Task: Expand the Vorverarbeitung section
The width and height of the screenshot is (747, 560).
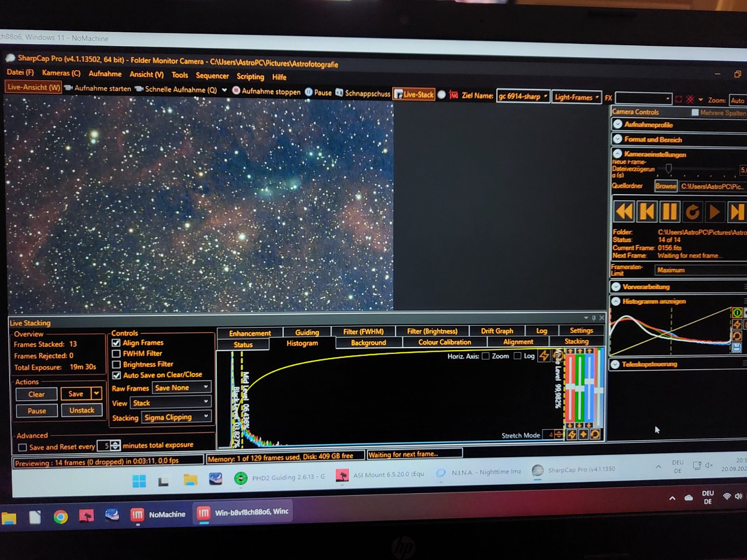Action: click(x=616, y=287)
